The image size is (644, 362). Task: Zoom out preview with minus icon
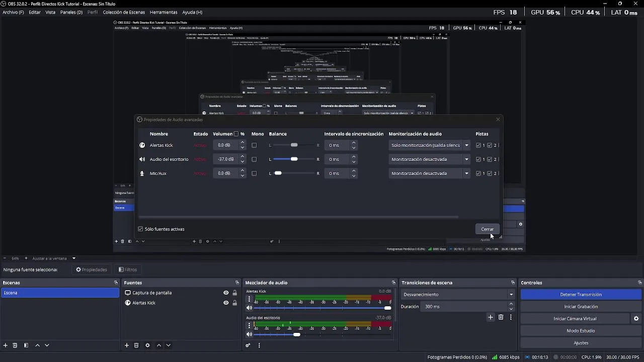click(x=5, y=258)
